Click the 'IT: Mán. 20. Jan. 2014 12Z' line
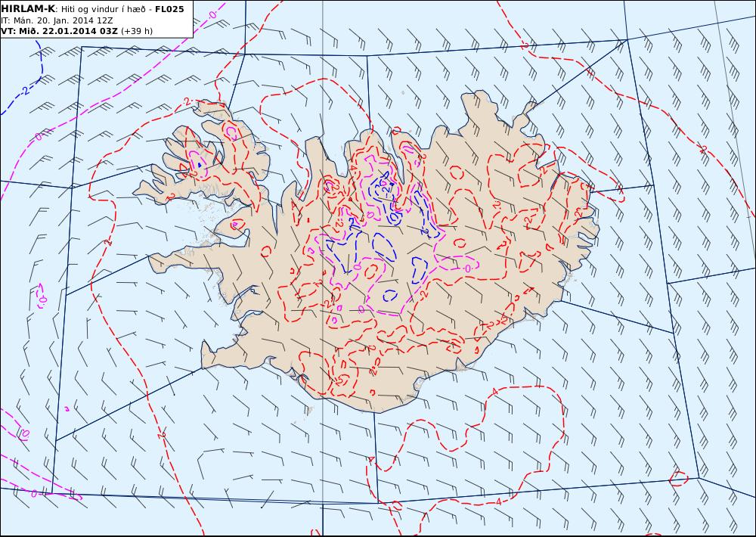756x537 pixels. tap(57, 20)
